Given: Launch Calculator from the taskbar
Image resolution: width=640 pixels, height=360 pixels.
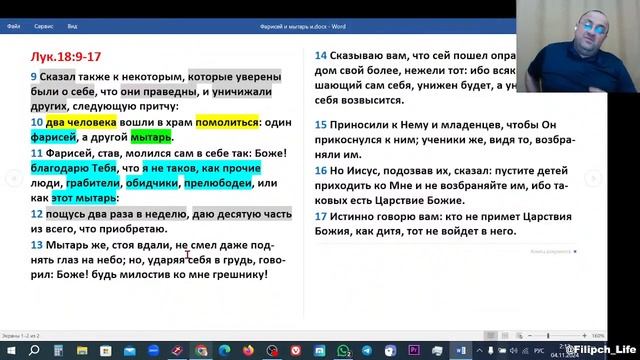Looking at the screenshot, I should tap(58, 351).
